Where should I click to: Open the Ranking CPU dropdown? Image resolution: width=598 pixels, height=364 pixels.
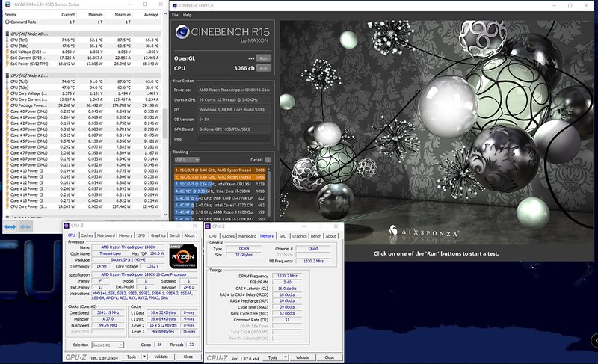186,159
